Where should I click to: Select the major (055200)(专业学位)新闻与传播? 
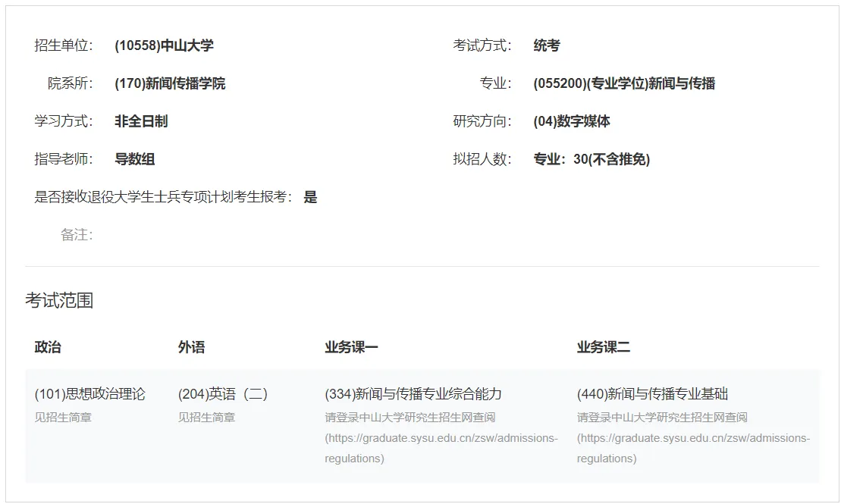pyautogui.click(x=624, y=83)
